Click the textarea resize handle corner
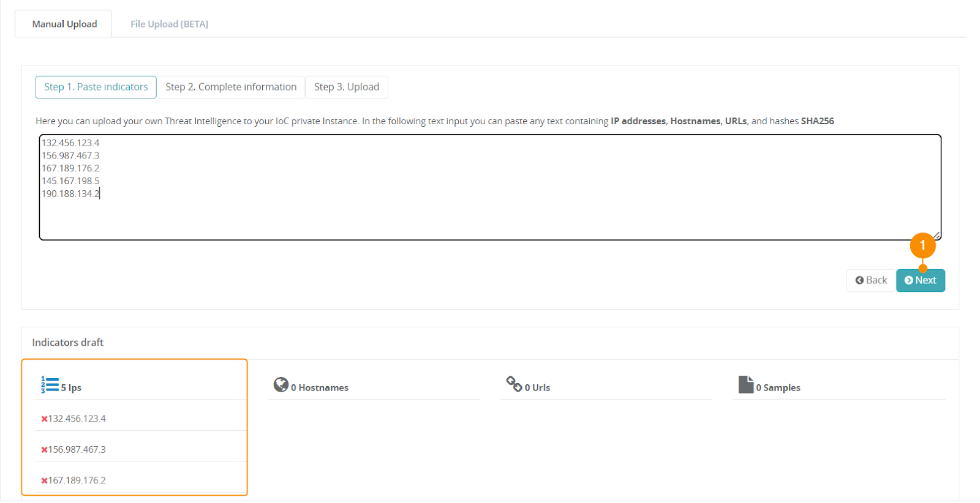The image size is (980, 503). coord(937,236)
